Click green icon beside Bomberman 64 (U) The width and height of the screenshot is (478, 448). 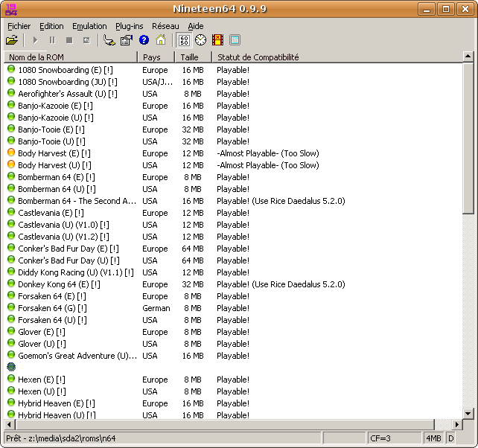tap(11, 188)
